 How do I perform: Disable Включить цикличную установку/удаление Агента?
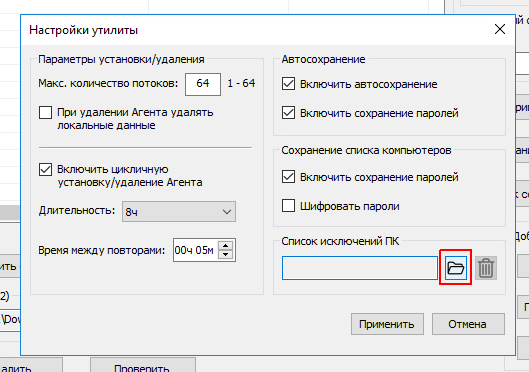coord(46,170)
